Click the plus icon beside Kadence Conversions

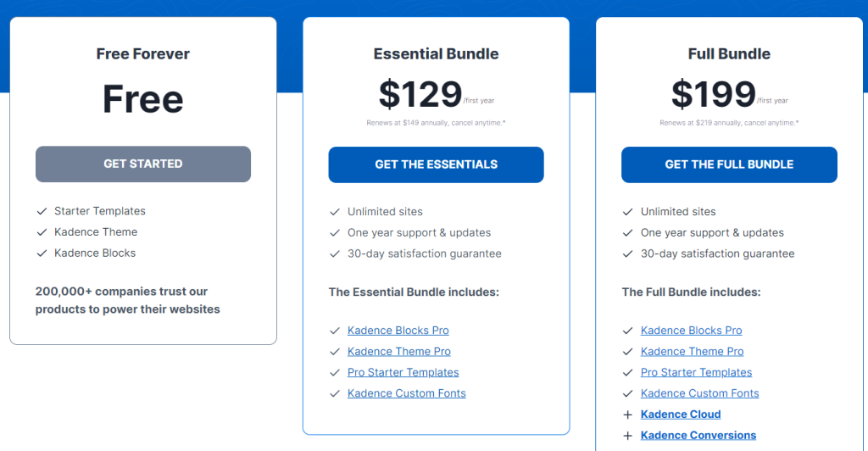[627, 436]
